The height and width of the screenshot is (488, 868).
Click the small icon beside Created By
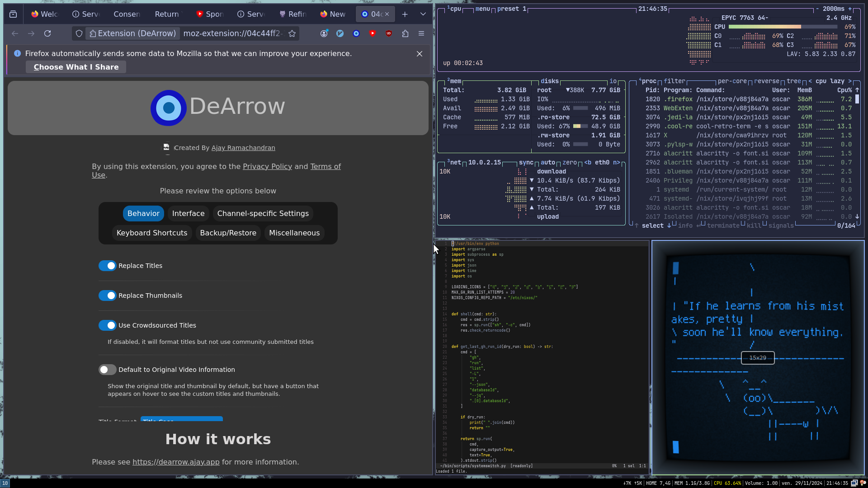tap(166, 147)
